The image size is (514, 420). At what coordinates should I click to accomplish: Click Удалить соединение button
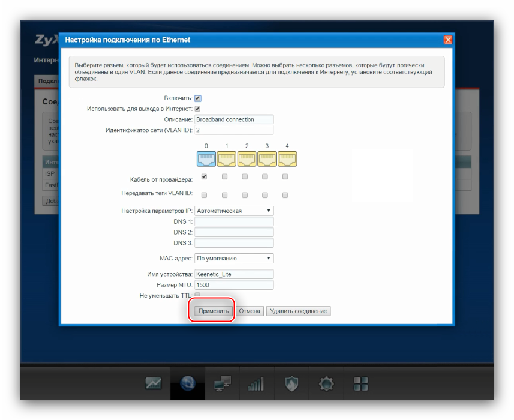pos(298,311)
